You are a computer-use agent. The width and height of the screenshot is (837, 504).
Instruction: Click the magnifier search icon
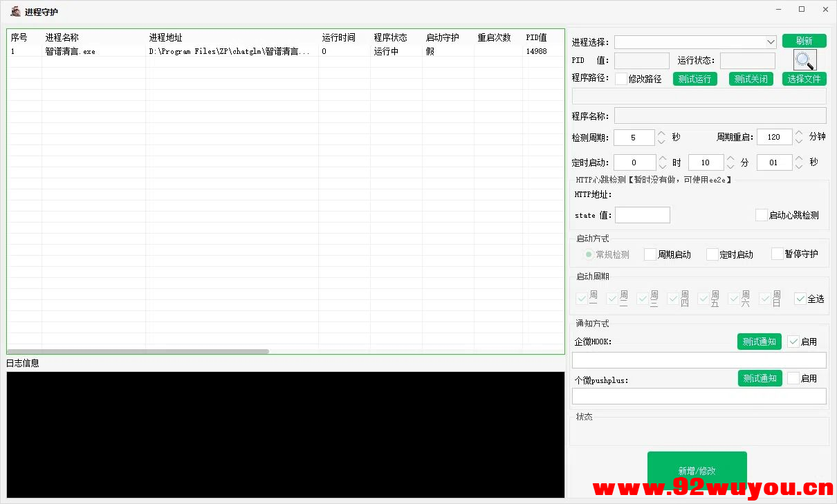804,61
